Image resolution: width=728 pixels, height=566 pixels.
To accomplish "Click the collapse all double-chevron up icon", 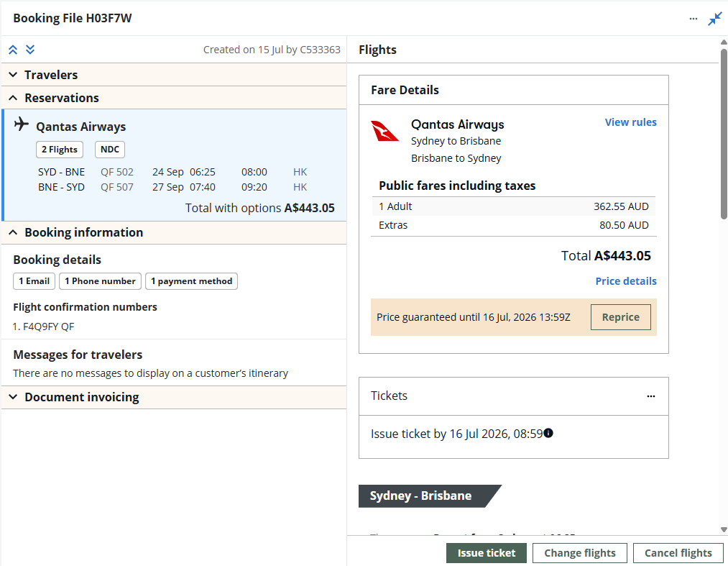I will (13, 50).
